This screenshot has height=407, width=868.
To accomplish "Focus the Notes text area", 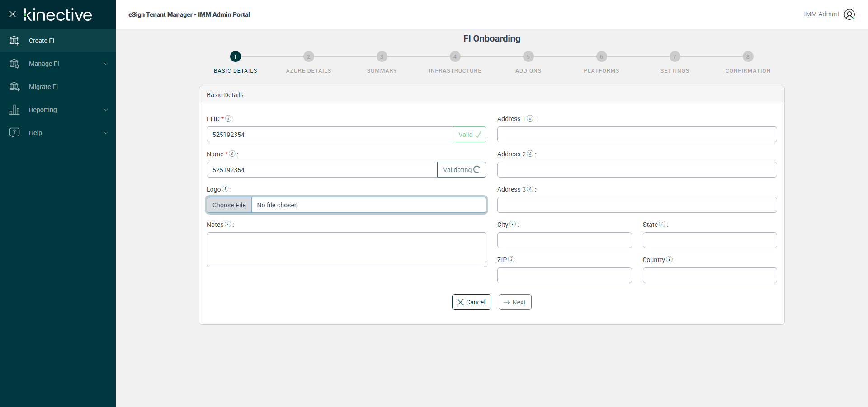I will (346, 250).
